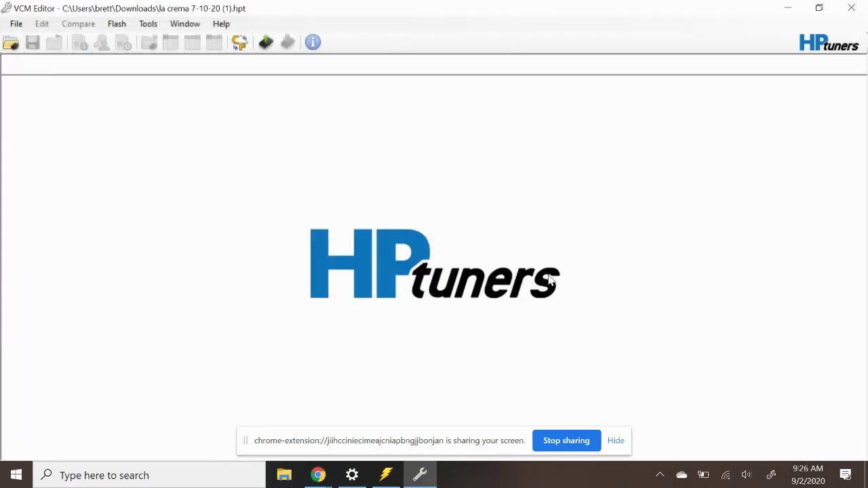Image resolution: width=868 pixels, height=488 pixels.
Task: Click the greyed-out document with clock icon
Action: pyautogui.click(x=123, y=43)
